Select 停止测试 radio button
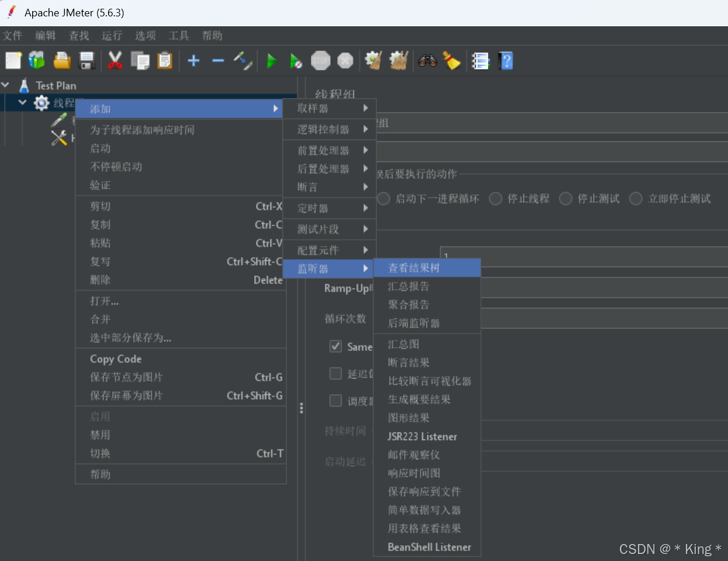Image resolution: width=728 pixels, height=561 pixels. click(566, 199)
